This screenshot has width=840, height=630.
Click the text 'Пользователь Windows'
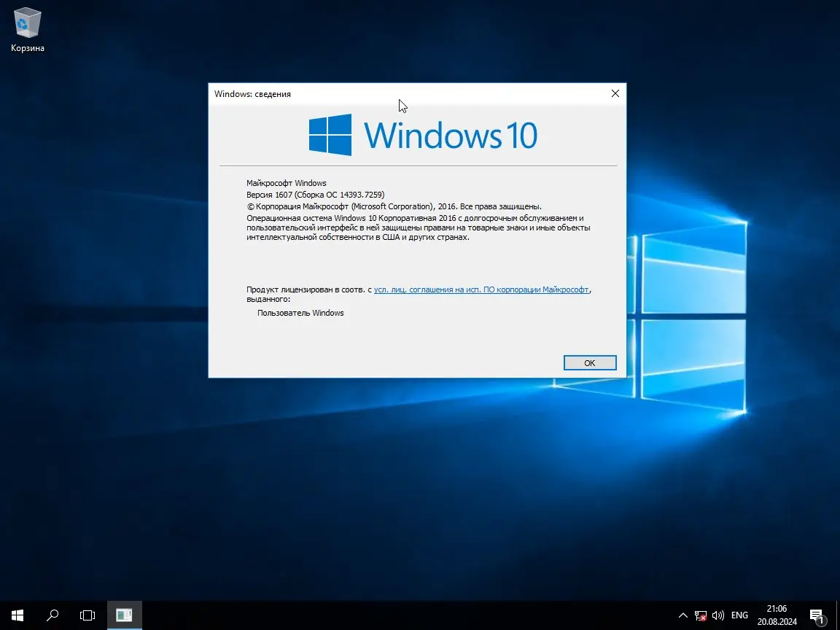(x=300, y=313)
